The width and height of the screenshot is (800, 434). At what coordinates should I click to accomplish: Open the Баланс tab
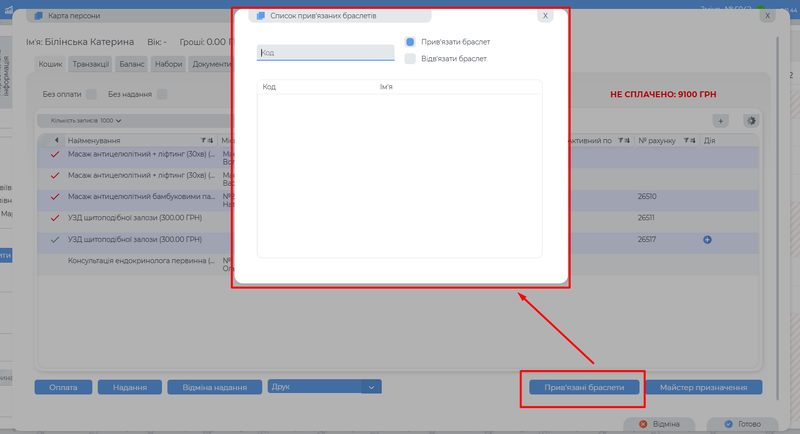(131, 64)
